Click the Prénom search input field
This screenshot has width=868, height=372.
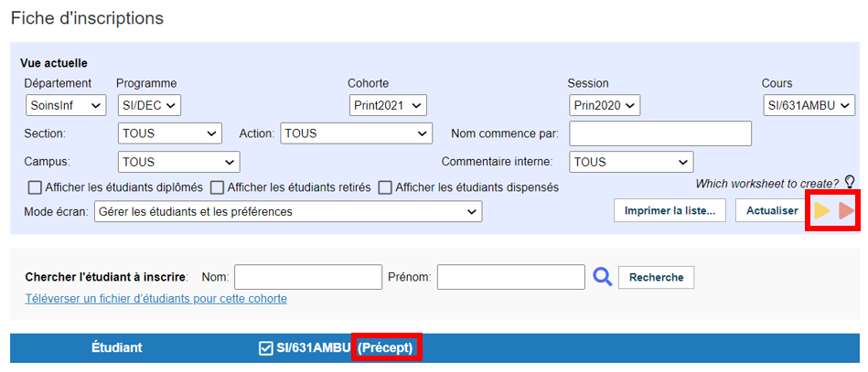tap(511, 277)
